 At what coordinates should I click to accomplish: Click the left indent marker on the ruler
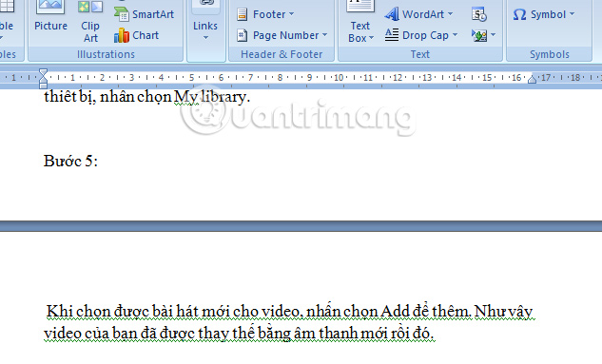(43, 79)
